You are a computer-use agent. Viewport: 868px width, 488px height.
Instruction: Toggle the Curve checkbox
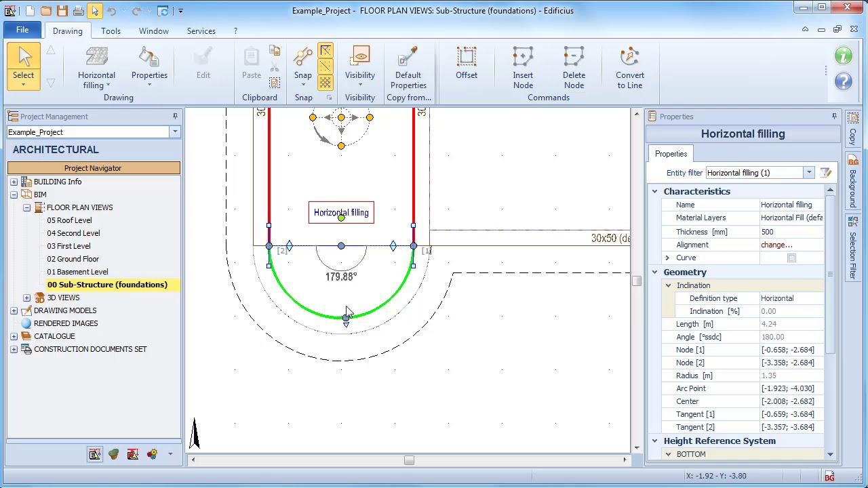pos(791,258)
